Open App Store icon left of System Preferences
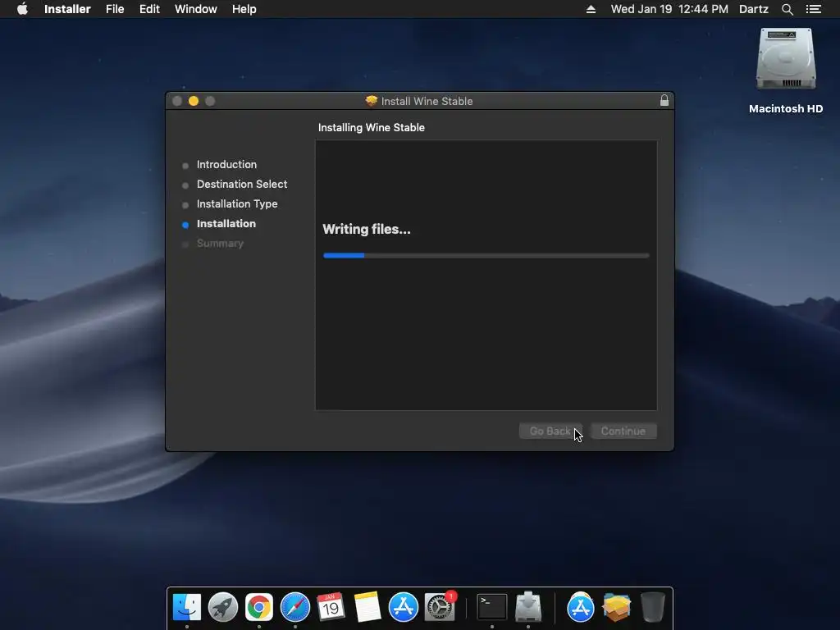 point(404,608)
